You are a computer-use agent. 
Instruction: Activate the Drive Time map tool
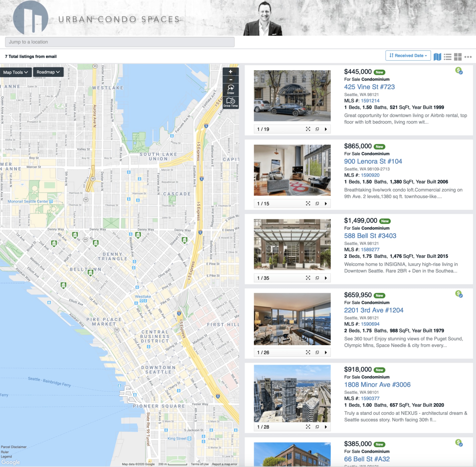231,102
